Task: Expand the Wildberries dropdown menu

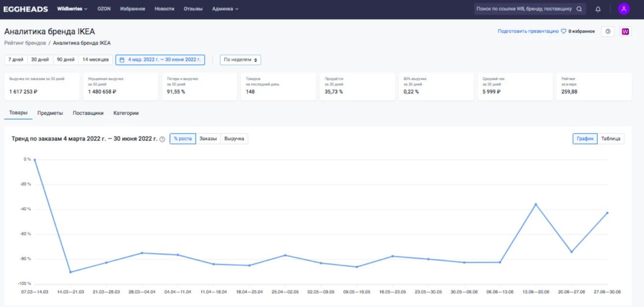Action: click(x=72, y=9)
